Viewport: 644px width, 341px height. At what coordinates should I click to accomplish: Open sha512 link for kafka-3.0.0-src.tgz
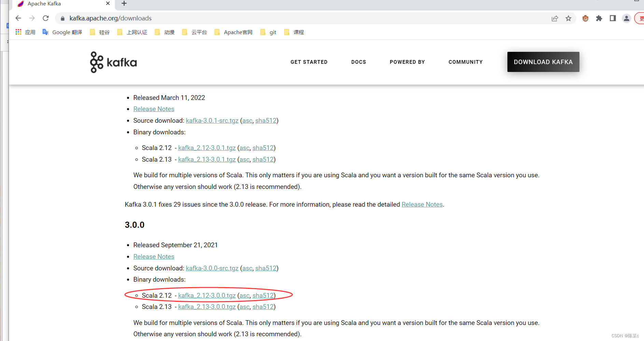click(x=266, y=268)
